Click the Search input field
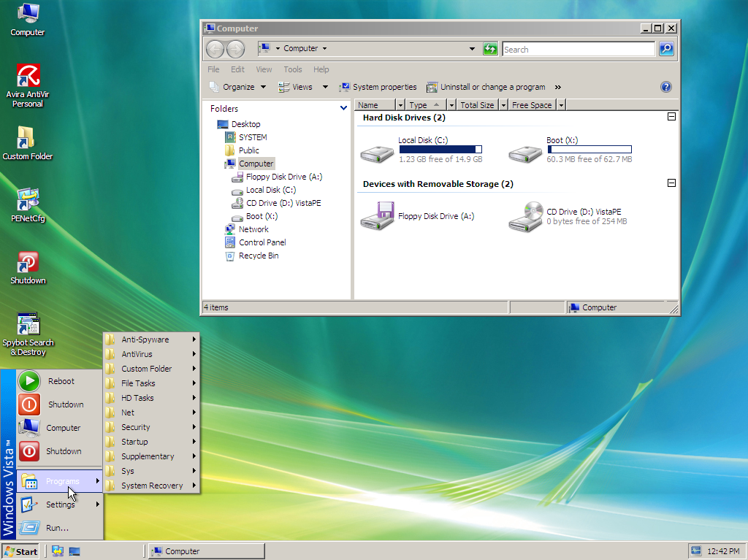Image resolution: width=748 pixels, height=560 pixels. (579, 49)
